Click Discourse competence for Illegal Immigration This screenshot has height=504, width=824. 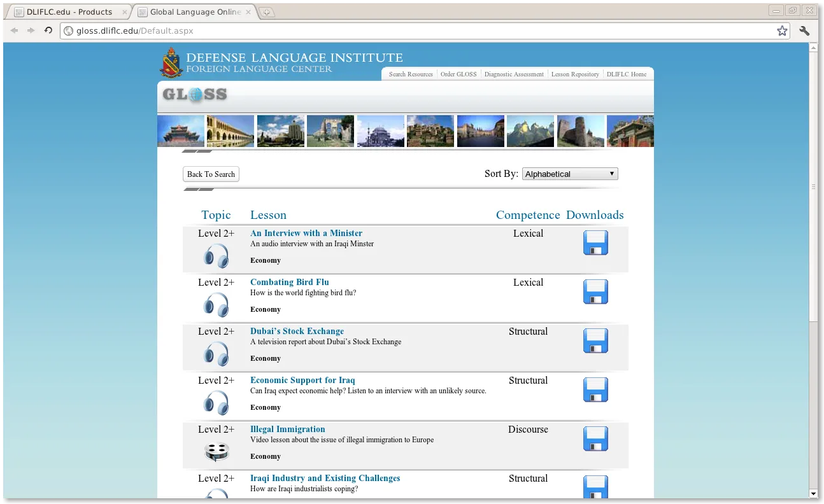[x=528, y=430]
